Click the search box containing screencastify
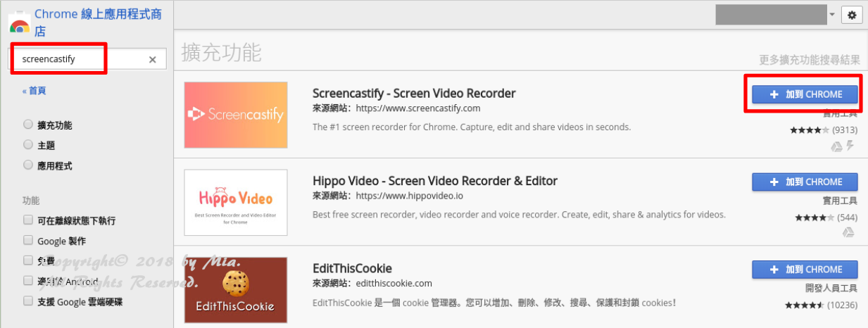The image size is (868, 328). pos(89,59)
